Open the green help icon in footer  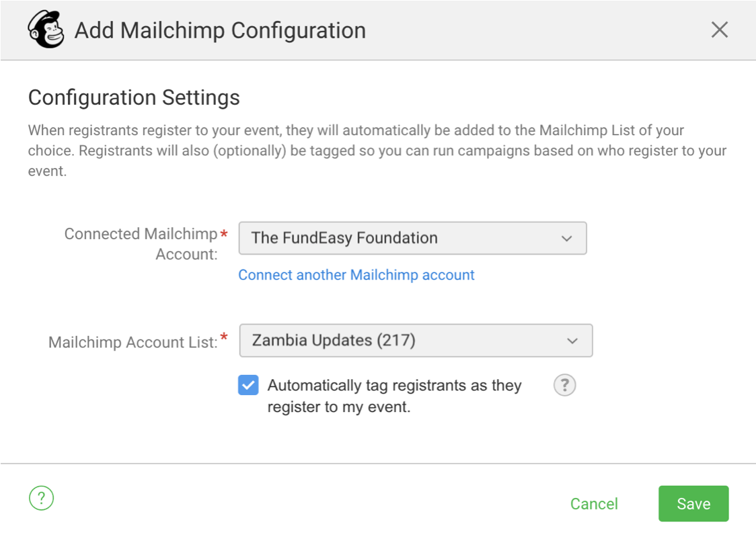click(x=41, y=498)
